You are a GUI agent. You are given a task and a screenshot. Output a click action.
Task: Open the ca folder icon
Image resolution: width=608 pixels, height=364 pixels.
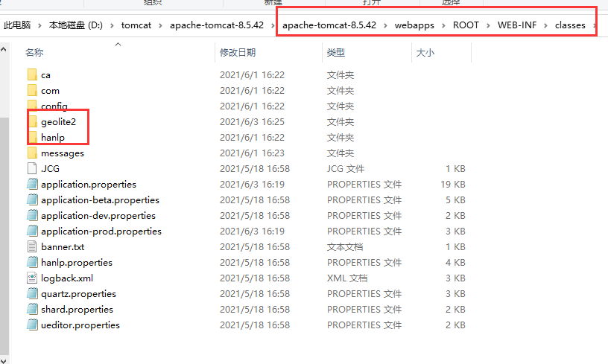[x=32, y=74]
